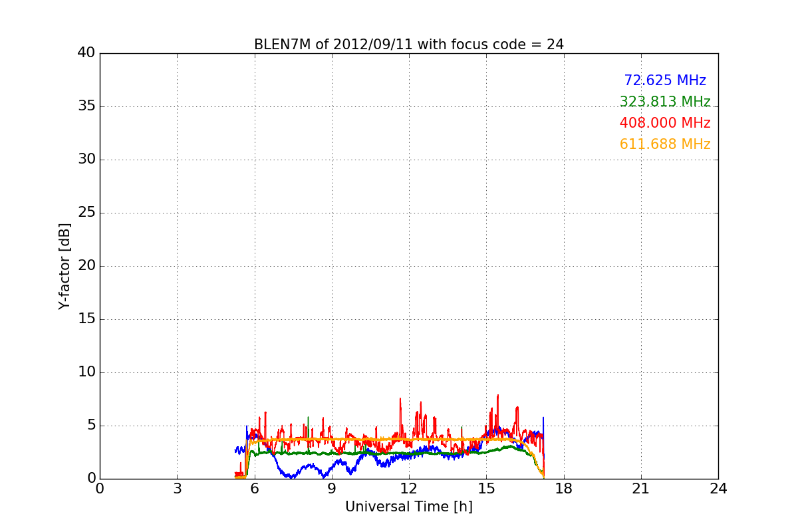
Task: Select the 408.000 MHz legend label
Action: 665,123
